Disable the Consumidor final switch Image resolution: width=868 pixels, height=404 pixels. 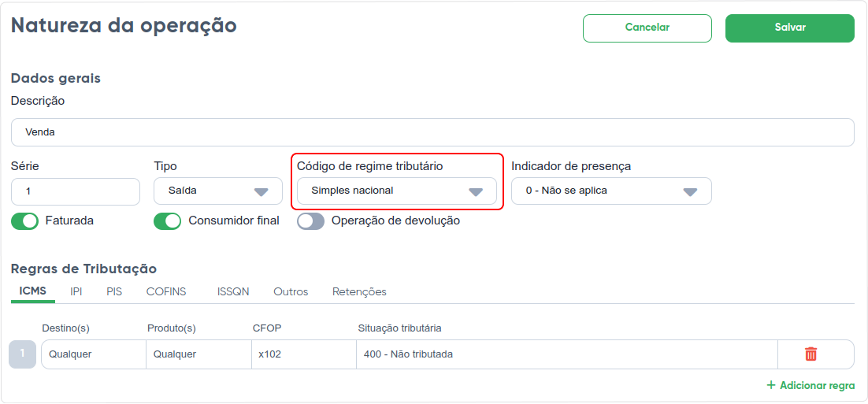coord(167,221)
